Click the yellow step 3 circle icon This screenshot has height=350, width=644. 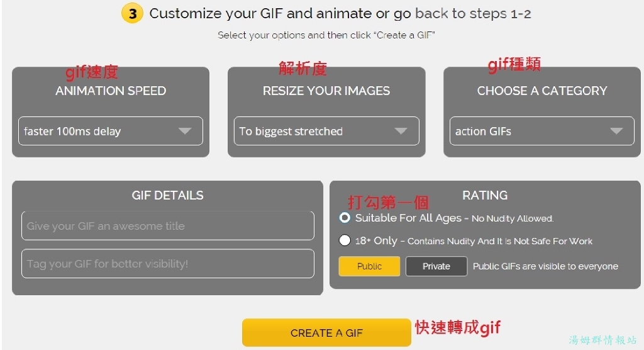point(132,14)
